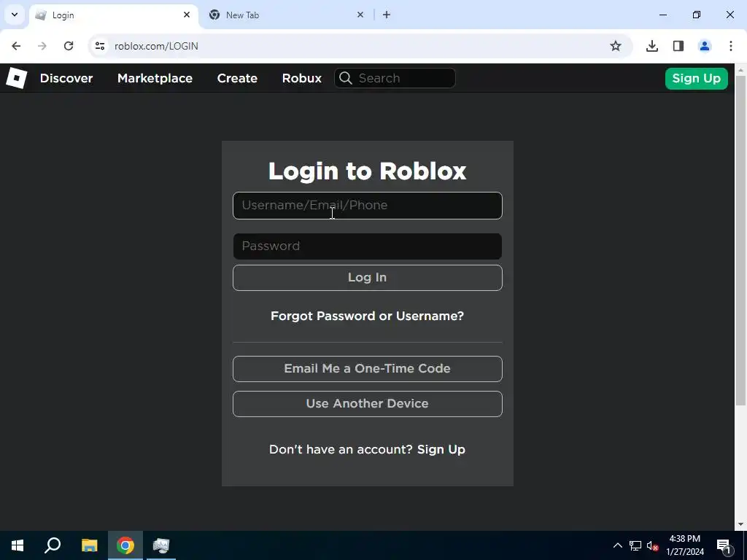Open Windows taskbar search
747x560 pixels.
click(x=53, y=545)
